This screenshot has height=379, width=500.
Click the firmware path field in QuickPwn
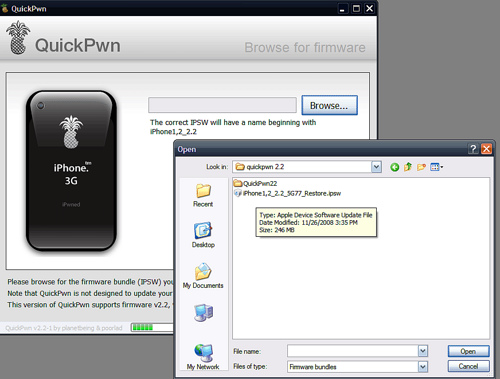tap(222, 105)
